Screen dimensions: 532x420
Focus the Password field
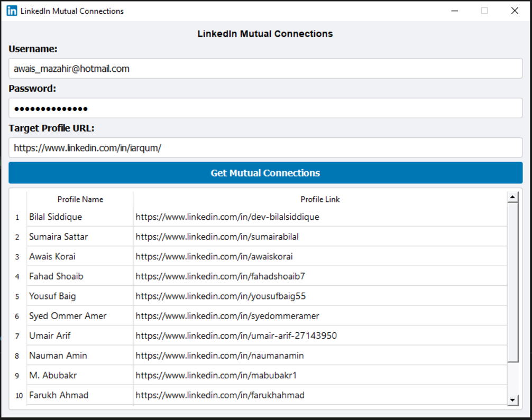[265, 108]
